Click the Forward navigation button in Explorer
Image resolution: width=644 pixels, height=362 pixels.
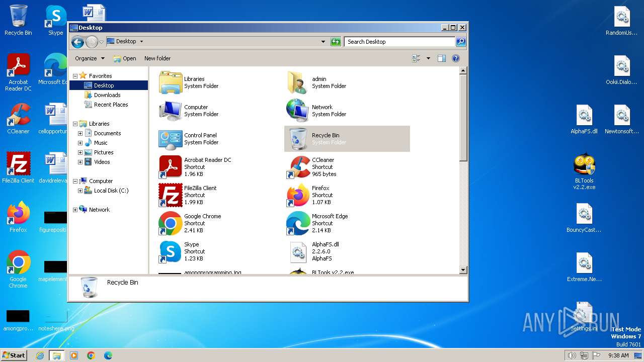pos(92,42)
